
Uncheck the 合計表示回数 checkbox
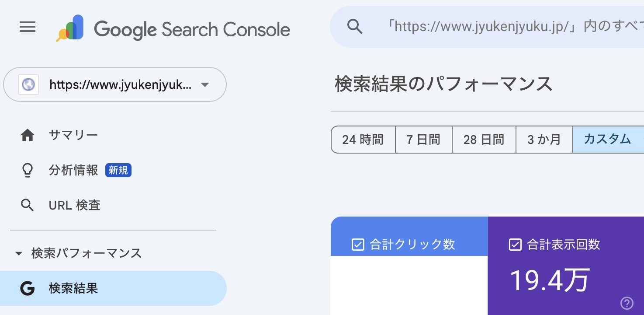[x=515, y=245]
